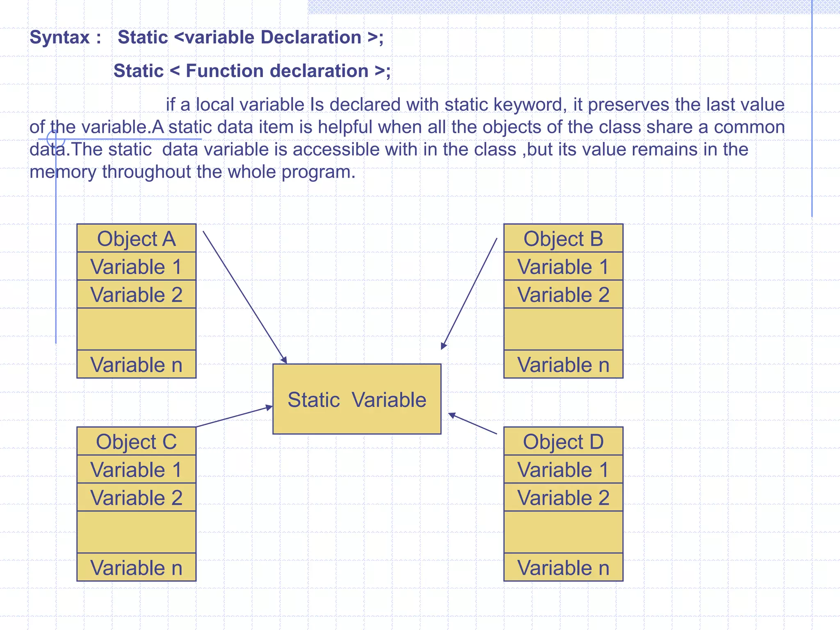Viewport: 840px width, 630px height.
Task: Select the Object C header cell
Action: click(136, 441)
